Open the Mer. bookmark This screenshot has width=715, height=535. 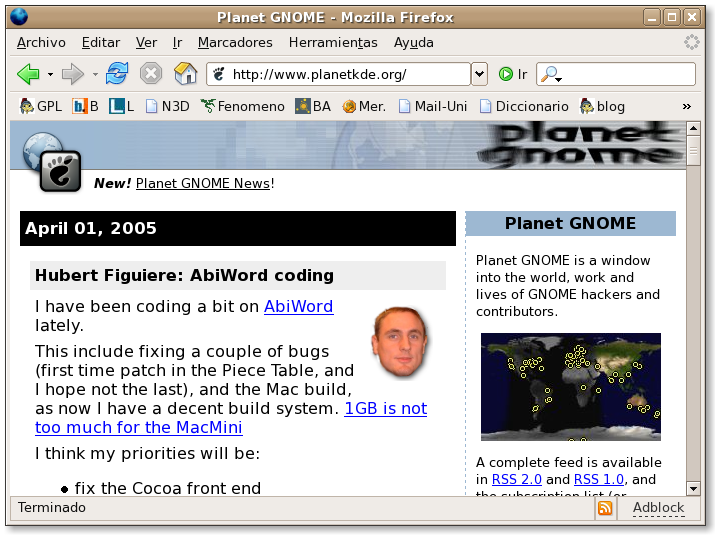coord(364,106)
